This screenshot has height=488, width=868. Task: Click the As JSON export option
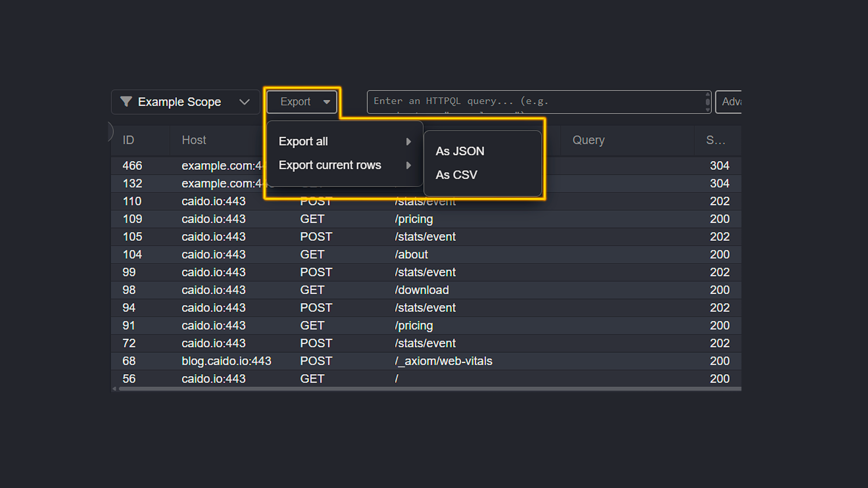click(x=460, y=151)
